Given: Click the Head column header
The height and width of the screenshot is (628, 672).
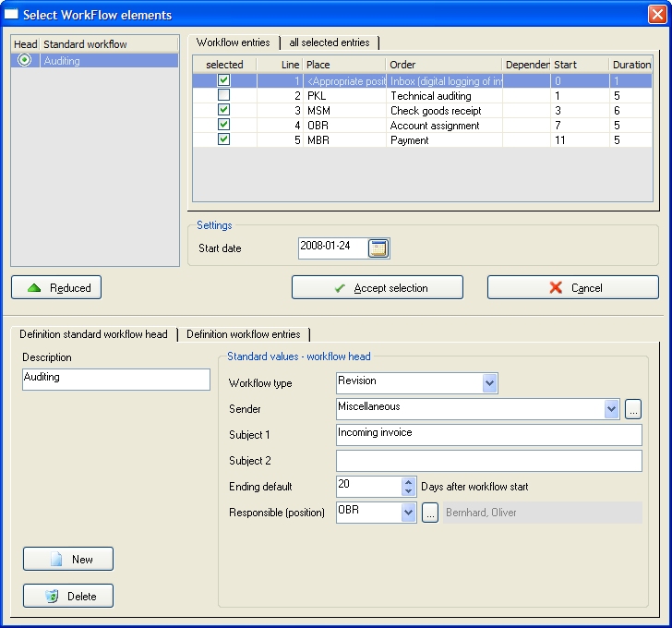Looking at the screenshot, I should [x=26, y=44].
